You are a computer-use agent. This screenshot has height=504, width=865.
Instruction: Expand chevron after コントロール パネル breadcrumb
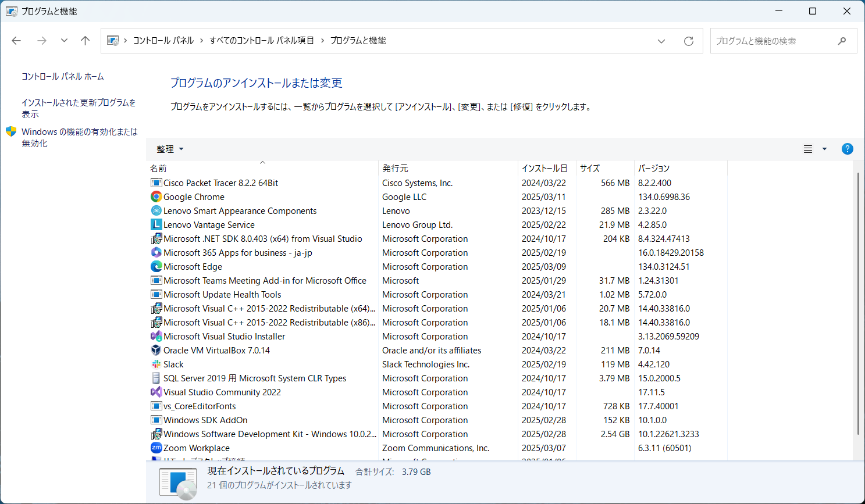[202, 41]
